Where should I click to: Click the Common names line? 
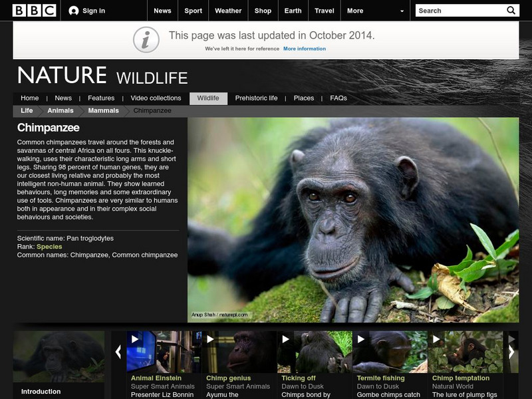[x=97, y=255]
